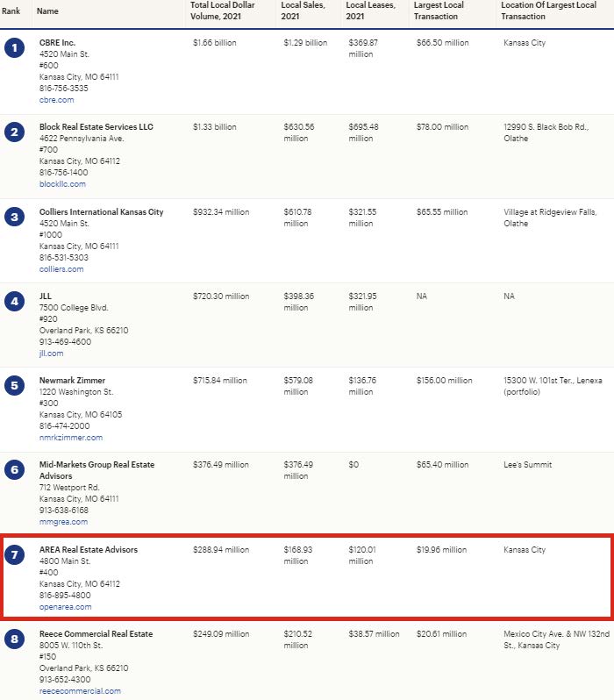
Task: Click the rank 1 circle badge
Action: 14,47
